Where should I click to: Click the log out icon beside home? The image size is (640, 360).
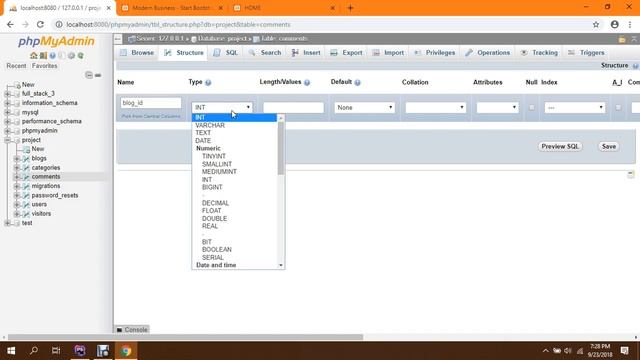[x=43, y=56]
